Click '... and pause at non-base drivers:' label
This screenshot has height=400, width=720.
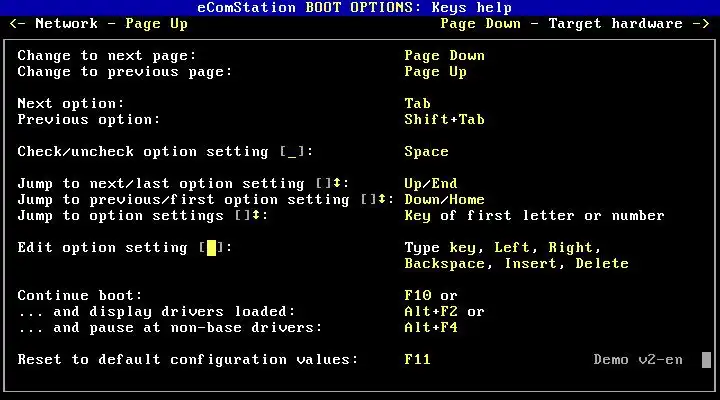[x=170, y=327]
